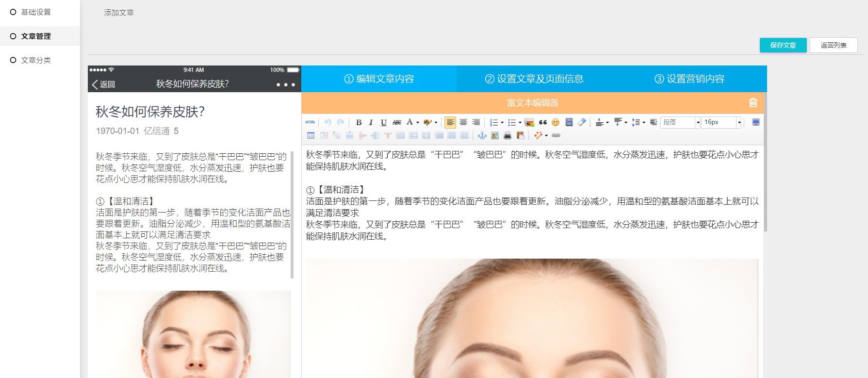Viewport: 868px width, 378px height.
Task: Toggle fullscreen editor monitor icon
Action: click(756, 122)
